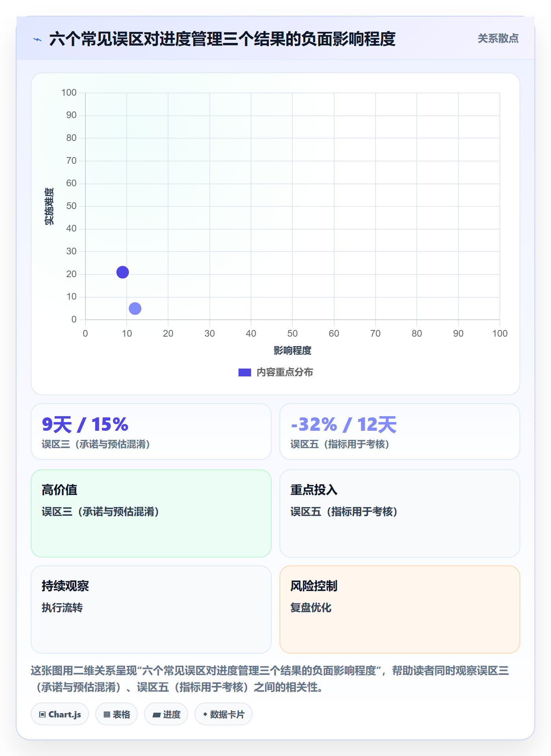Click the 实施难度 y-axis title
The width and height of the screenshot is (551, 756).
tap(49, 206)
